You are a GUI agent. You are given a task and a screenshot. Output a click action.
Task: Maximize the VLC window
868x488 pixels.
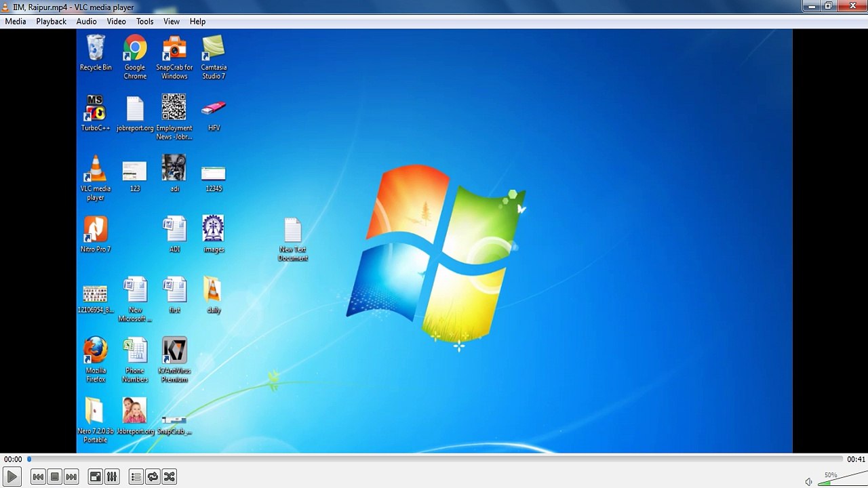click(x=828, y=6)
